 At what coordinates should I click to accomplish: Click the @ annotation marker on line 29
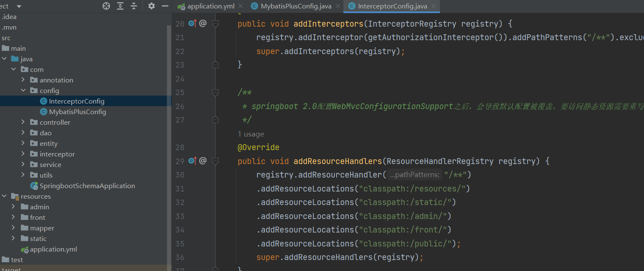tap(203, 161)
